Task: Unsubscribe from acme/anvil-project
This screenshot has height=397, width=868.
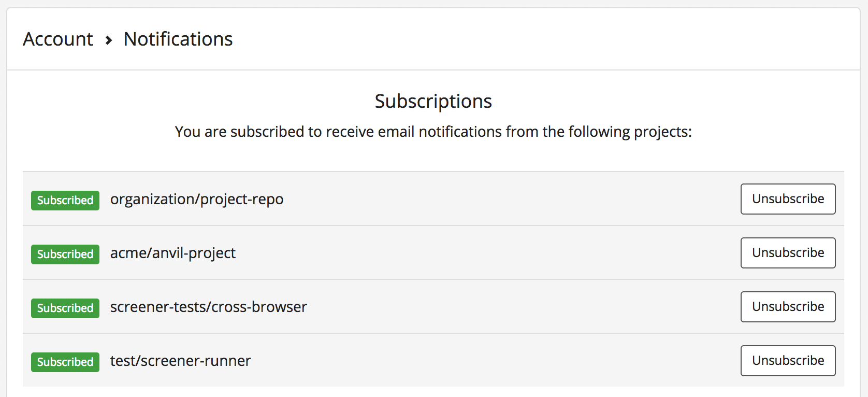Action: 788,252
